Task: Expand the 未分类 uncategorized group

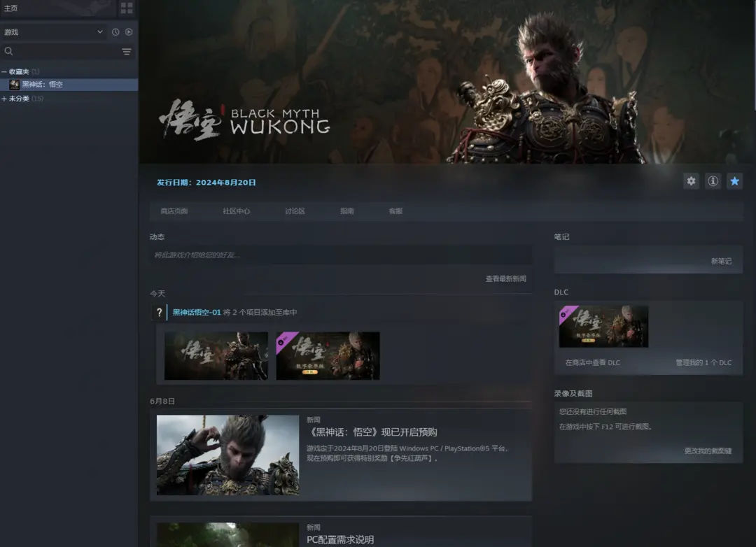Action: pos(4,99)
